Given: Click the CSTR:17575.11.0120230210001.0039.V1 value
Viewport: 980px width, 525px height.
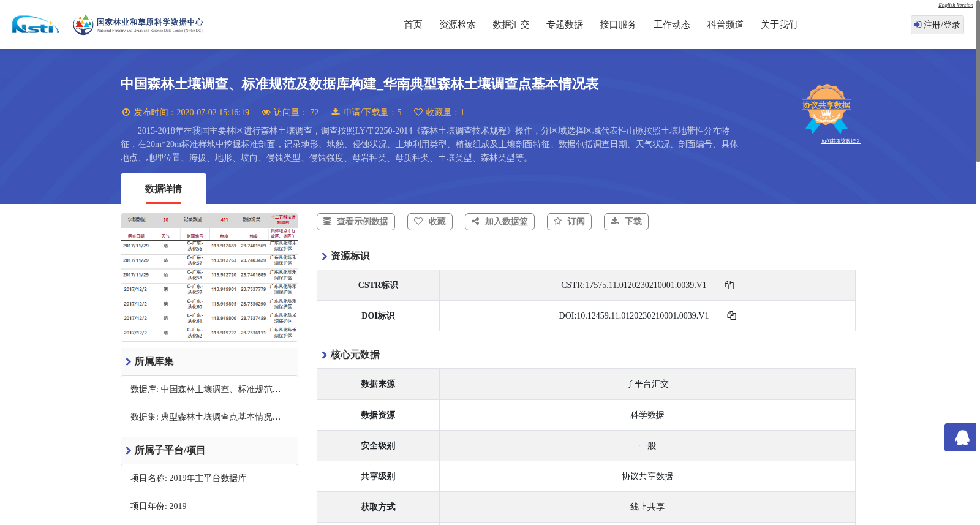Looking at the screenshot, I should (634, 285).
